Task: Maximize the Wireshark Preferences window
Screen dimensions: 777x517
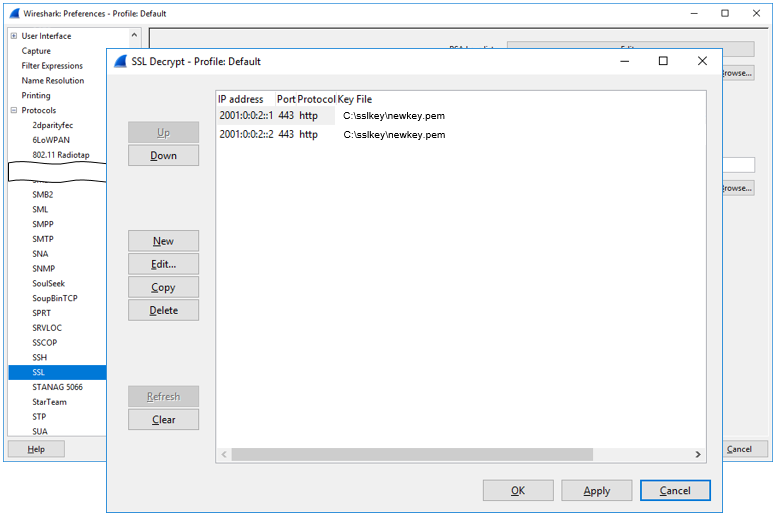Action: pyautogui.click(x=725, y=13)
